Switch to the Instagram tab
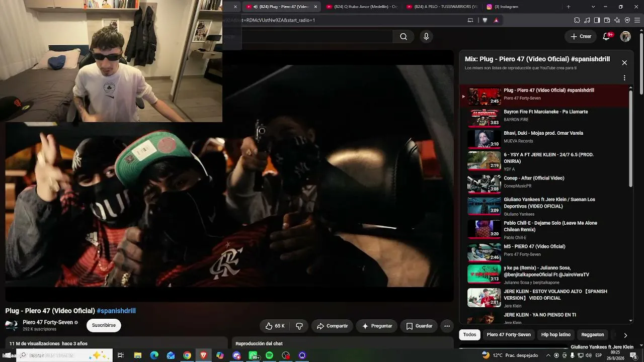This screenshot has height=362, width=644. click(522, 7)
